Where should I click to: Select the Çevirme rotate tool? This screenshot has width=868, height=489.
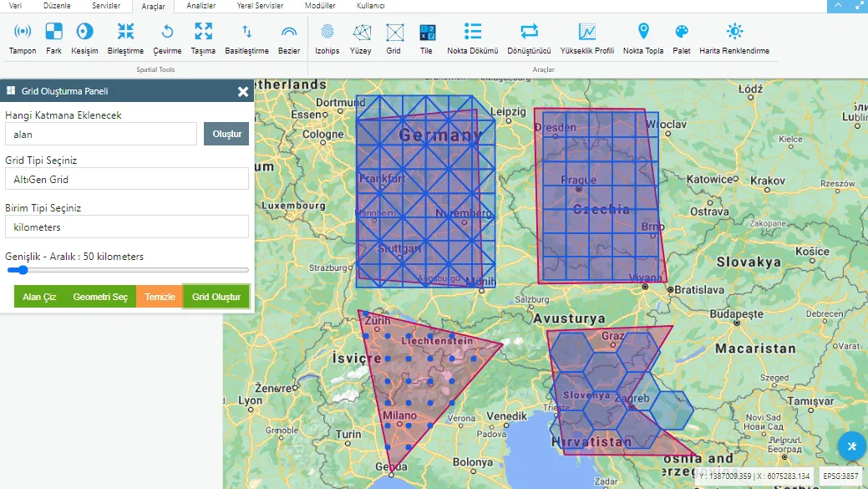pyautogui.click(x=167, y=38)
